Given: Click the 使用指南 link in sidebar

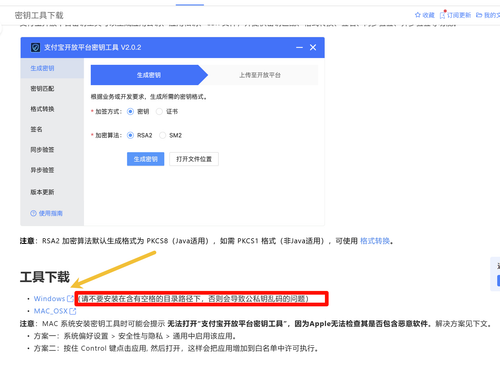Looking at the screenshot, I should [x=50, y=213].
